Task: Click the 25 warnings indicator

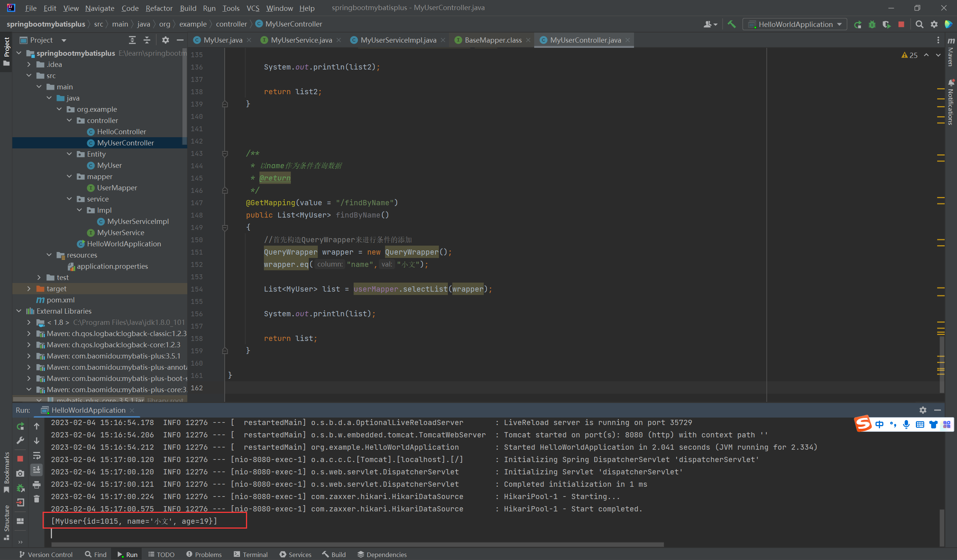Action: pos(909,55)
